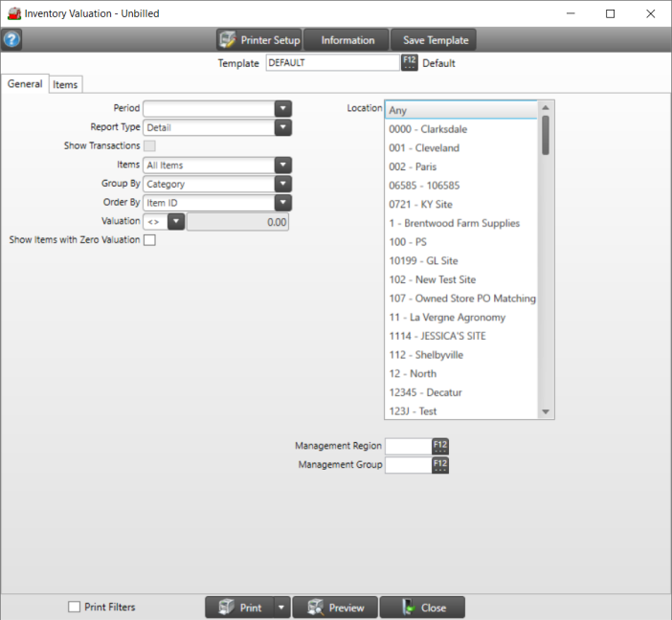Click the blue help question mark icon
This screenshot has height=620, width=672.
(11, 40)
